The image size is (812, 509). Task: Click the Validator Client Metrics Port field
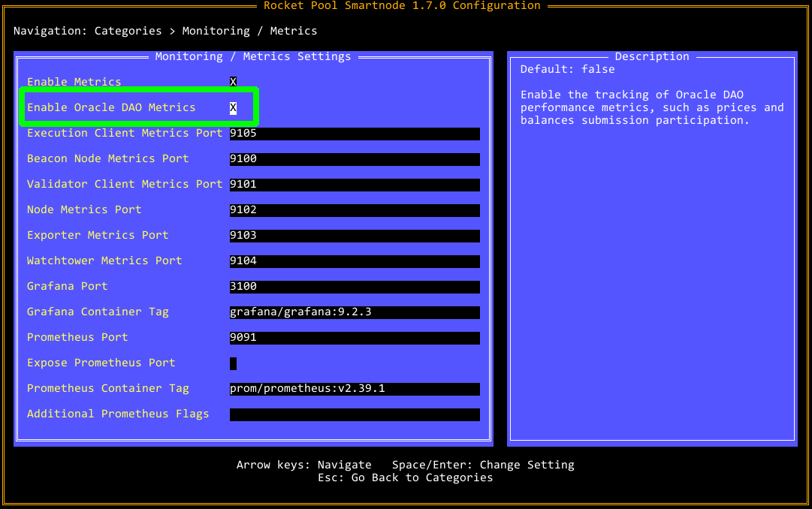coord(355,185)
